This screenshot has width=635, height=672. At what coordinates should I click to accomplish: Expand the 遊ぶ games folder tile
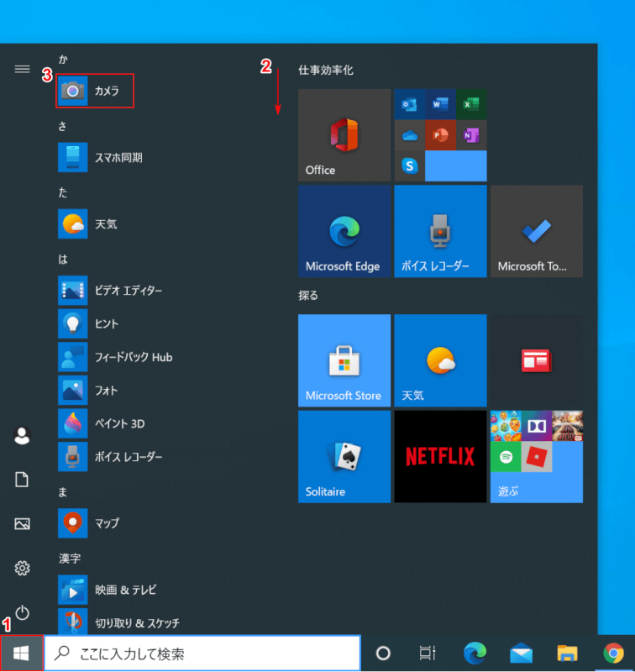click(536, 456)
